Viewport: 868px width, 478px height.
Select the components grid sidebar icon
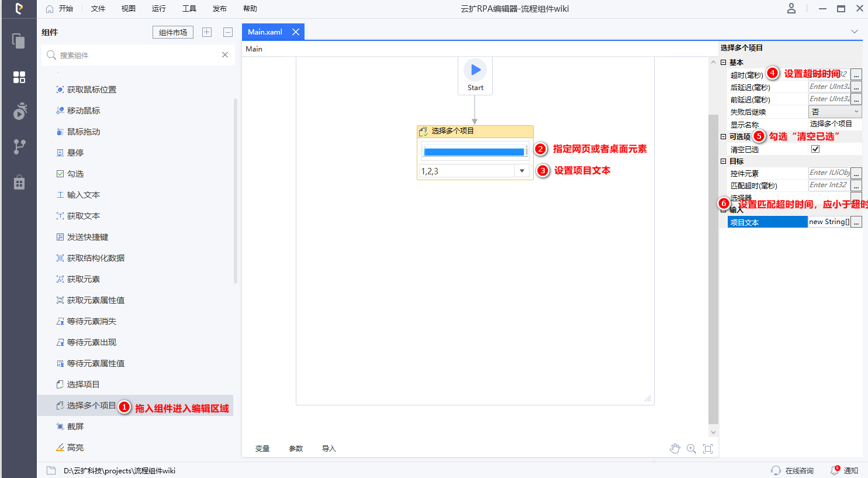[19, 77]
